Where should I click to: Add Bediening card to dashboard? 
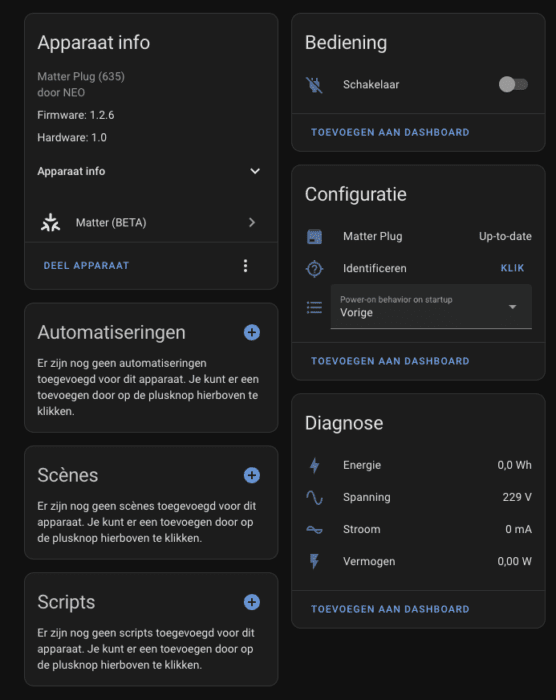(390, 132)
